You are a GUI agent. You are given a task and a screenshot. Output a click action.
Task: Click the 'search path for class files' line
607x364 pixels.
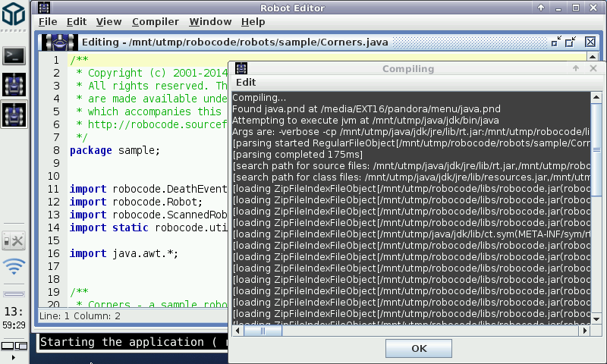click(x=411, y=177)
